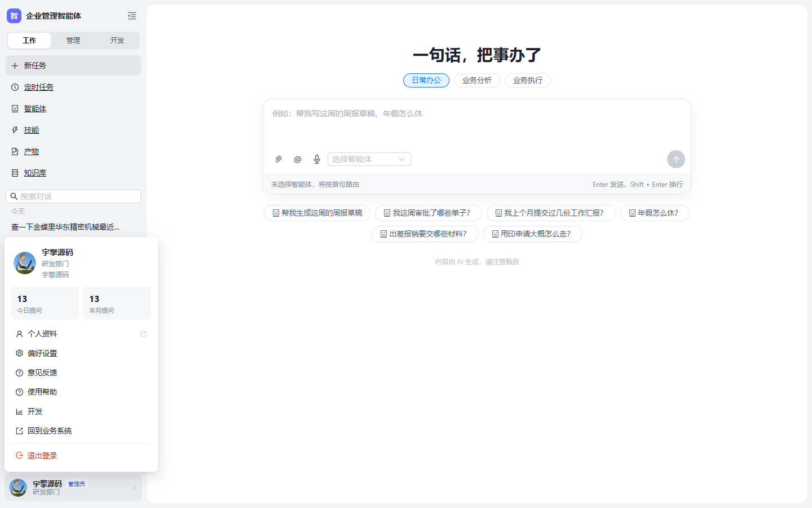Open 偏好设置 from the user menu
This screenshot has height=508, width=812.
point(81,353)
